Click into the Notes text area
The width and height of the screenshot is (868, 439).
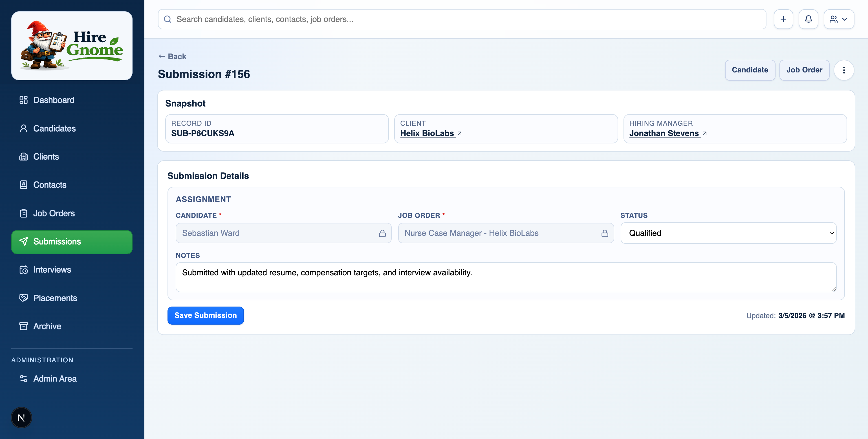[505, 277]
